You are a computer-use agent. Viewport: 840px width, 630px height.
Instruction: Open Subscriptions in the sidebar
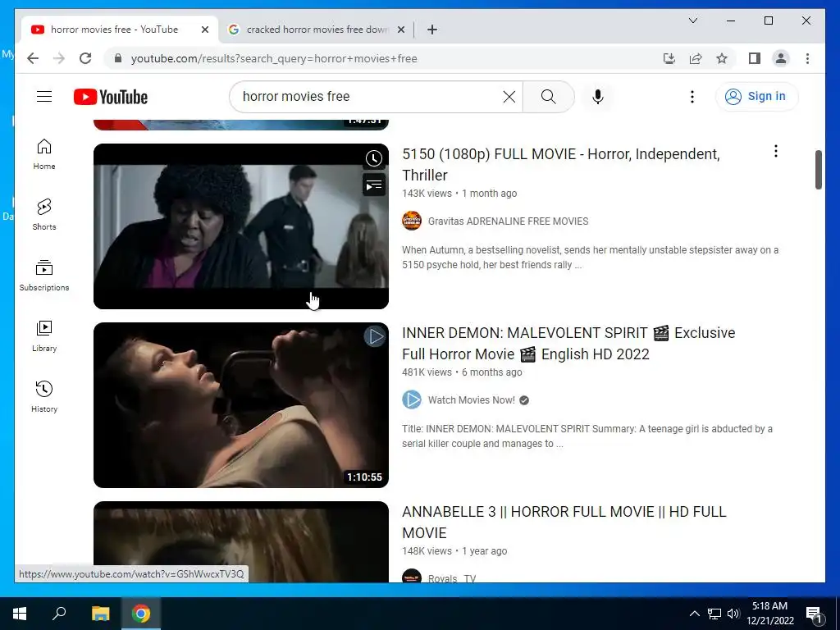(44, 276)
